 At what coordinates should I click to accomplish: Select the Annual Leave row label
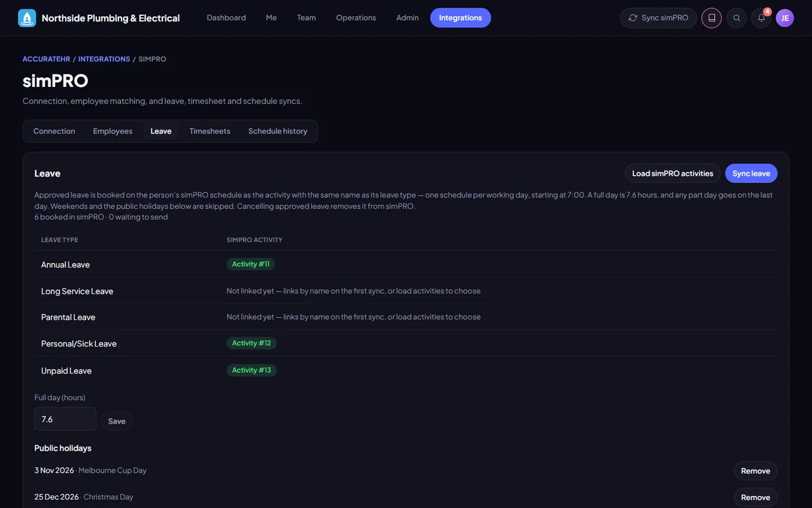pyautogui.click(x=65, y=265)
